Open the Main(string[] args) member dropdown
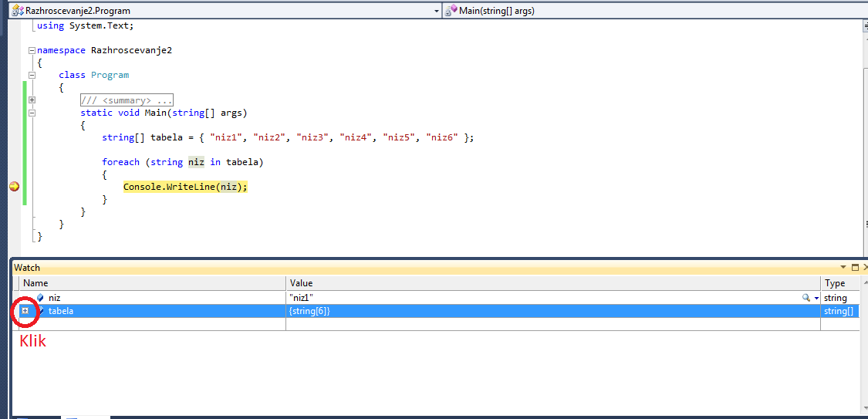 coord(656,11)
